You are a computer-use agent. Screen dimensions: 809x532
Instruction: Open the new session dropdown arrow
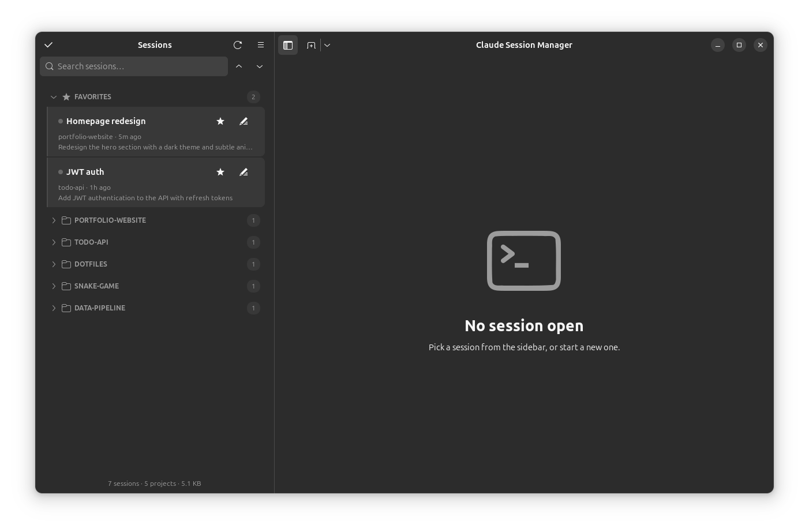pos(327,45)
